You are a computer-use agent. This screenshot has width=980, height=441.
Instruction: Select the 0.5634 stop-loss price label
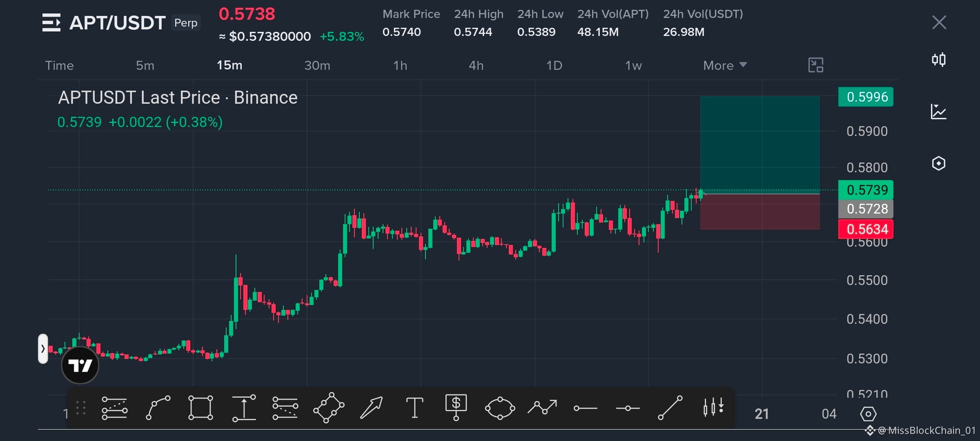click(866, 229)
